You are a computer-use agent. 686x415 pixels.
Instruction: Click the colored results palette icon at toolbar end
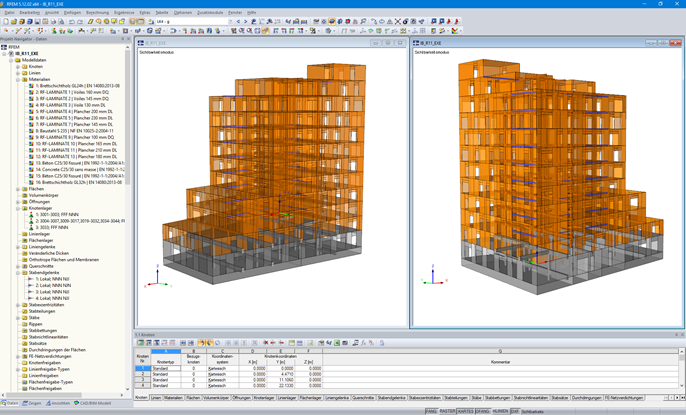(455, 31)
